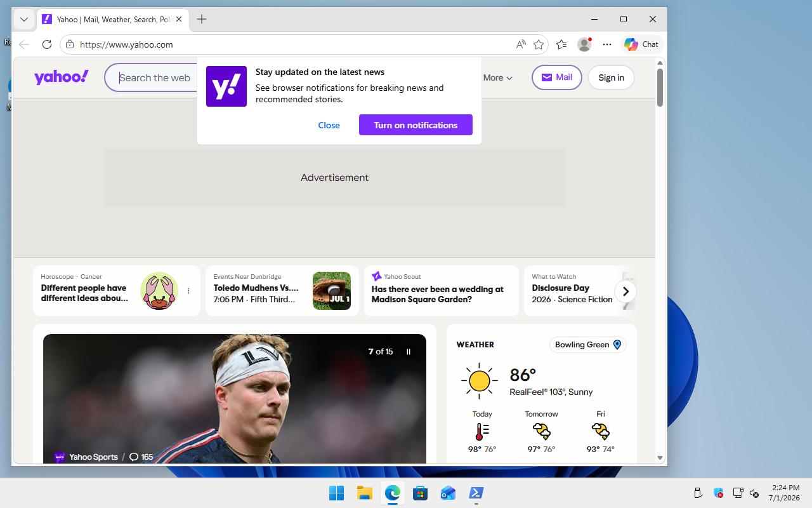Close the Yahoo tab
This screenshot has height=508, width=812.
(179, 19)
